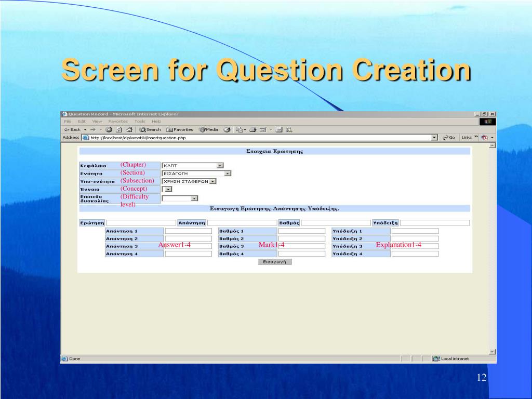Open the Favorites toolbar button

(x=179, y=129)
